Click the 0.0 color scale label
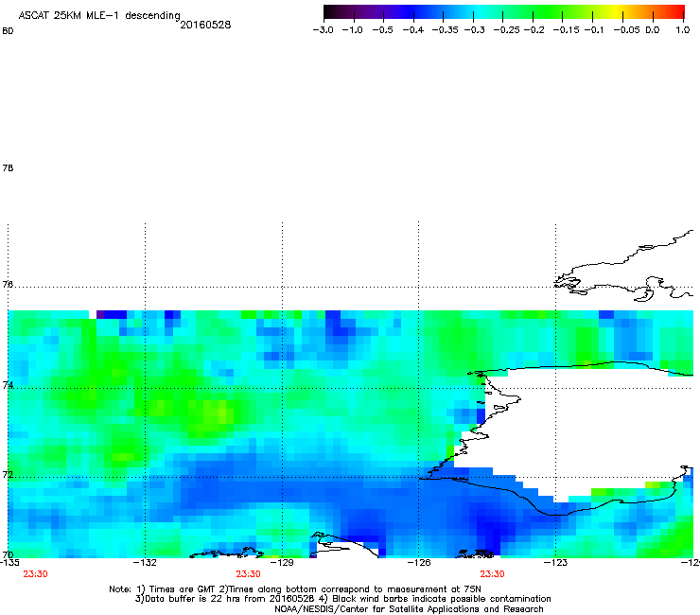Viewport: 700px width, 615px height. (653, 30)
